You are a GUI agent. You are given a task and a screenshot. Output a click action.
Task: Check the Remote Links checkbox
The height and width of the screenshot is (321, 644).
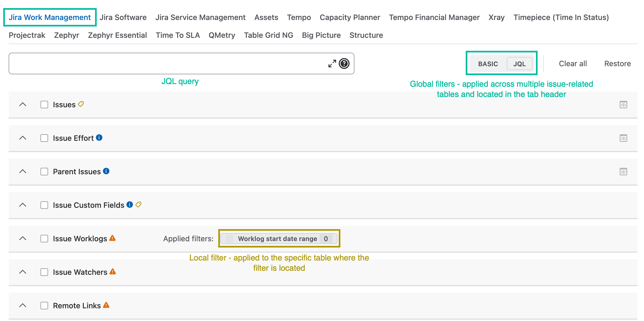point(44,306)
